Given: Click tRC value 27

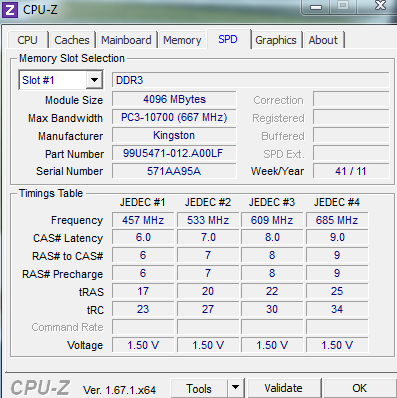Looking at the screenshot, I should 208,309.
